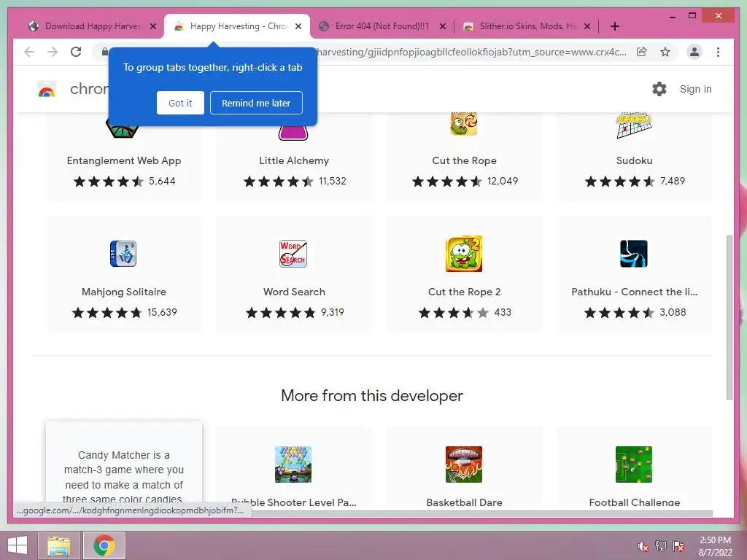
Task: Open the Cut the Rope icon
Action: point(464,124)
